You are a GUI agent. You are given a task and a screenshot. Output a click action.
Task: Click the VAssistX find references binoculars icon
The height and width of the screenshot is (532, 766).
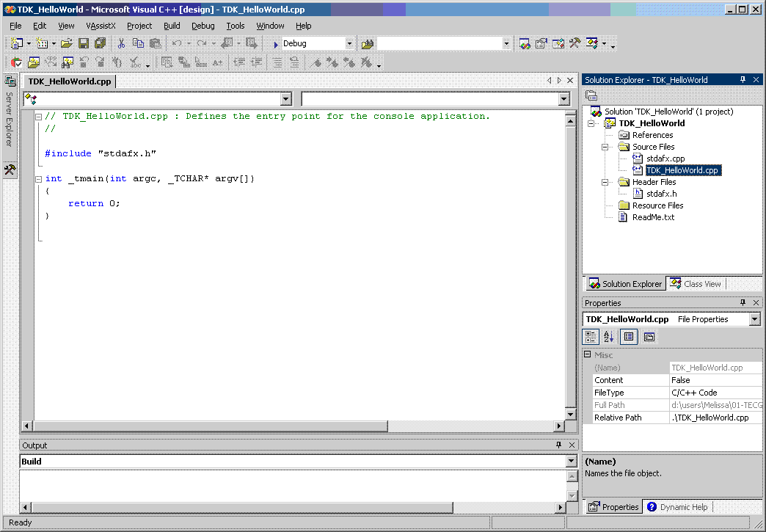[68, 62]
